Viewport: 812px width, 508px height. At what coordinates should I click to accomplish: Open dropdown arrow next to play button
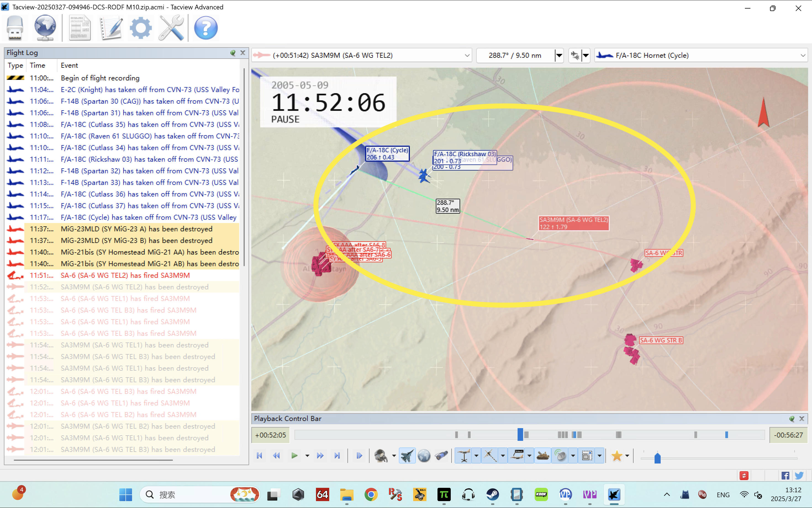[307, 456]
